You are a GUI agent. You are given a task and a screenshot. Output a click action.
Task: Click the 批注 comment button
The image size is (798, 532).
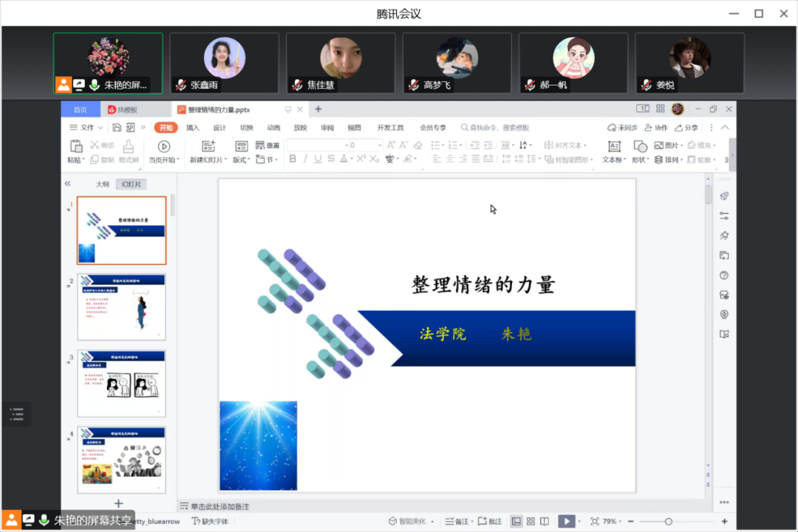[490, 522]
